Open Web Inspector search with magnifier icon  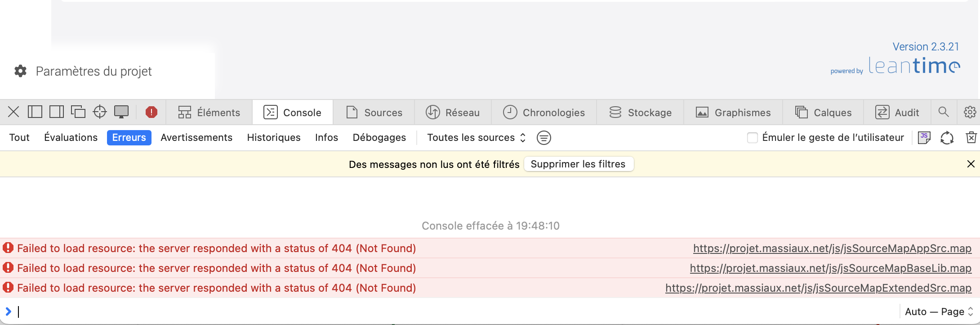coord(944,112)
